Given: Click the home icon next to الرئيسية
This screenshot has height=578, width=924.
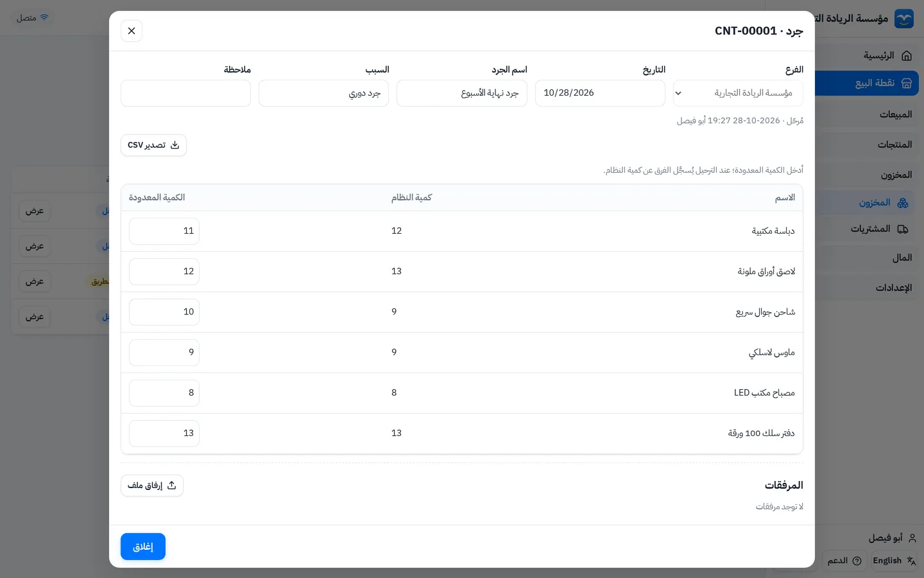Looking at the screenshot, I should tap(907, 56).
